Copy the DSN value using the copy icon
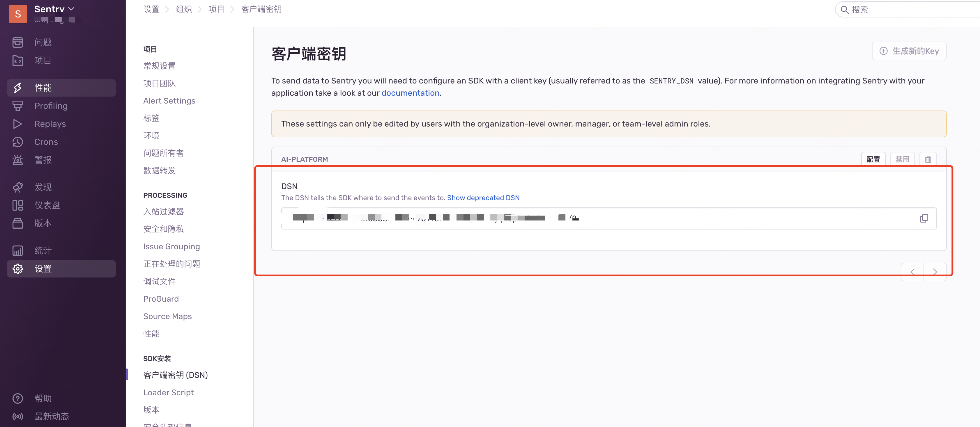This screenshot has width=980, height=427. (x=924, y=219)
